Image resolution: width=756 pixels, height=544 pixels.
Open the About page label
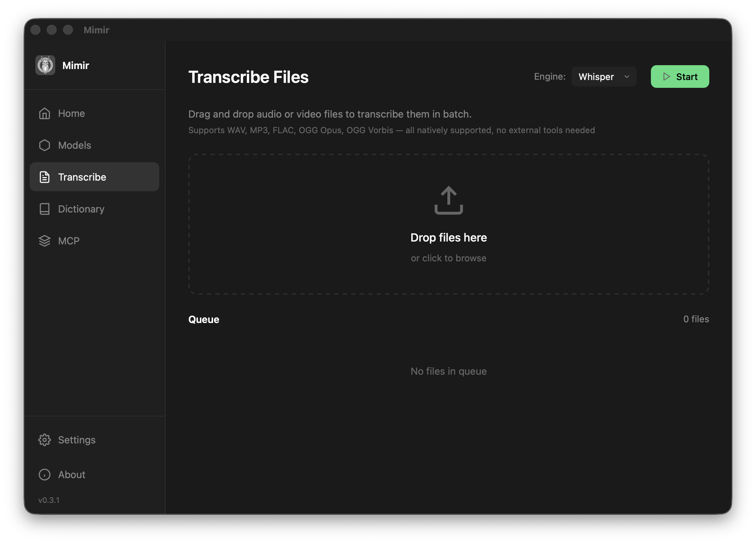tap(71, 475)
